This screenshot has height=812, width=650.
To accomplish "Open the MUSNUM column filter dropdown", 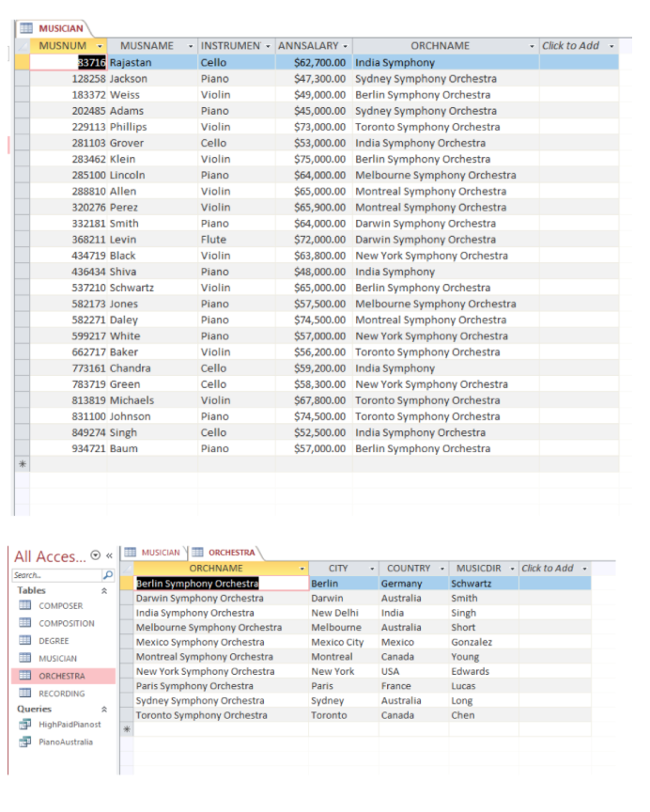I will (x=100, y=46).
